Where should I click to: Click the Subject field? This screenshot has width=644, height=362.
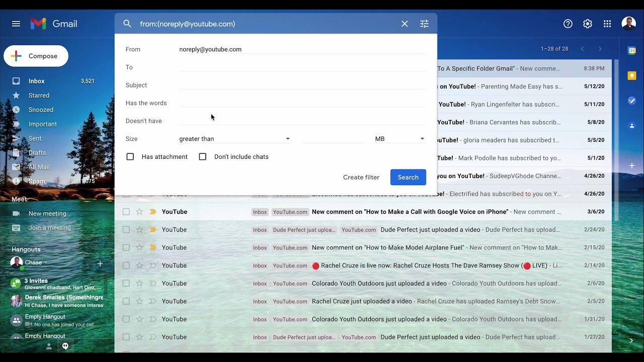(302, 85)
